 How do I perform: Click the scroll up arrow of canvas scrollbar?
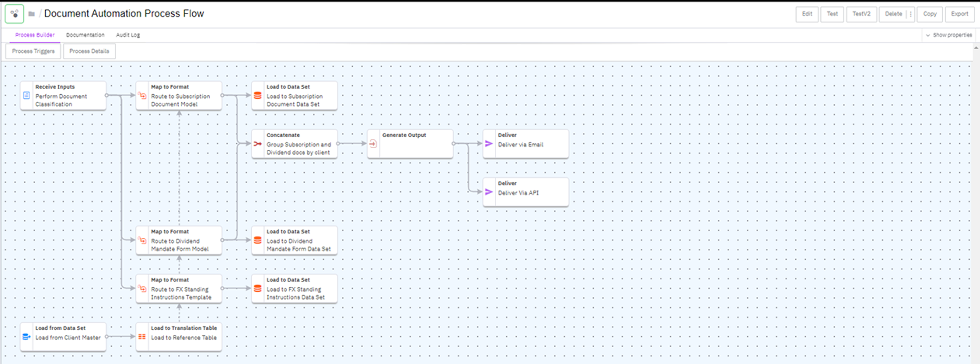(x=976, y=48)
